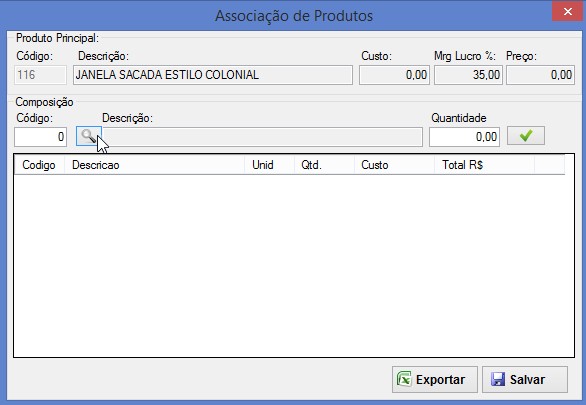586x405 pixels.
Task: Click the Salvar button label
Action: click(527, 380)
